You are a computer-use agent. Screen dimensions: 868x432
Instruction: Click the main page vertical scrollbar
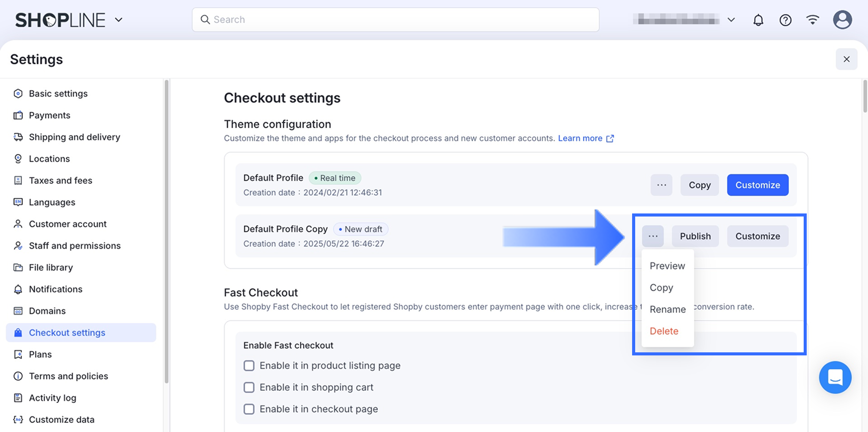tap(864, 96)
